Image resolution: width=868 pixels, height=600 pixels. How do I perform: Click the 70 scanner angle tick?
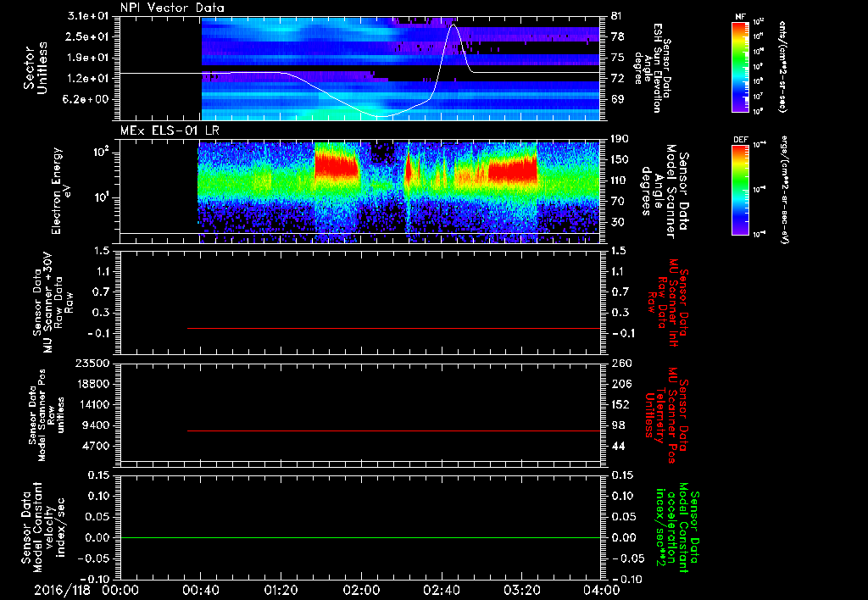(x=617, y=201)
